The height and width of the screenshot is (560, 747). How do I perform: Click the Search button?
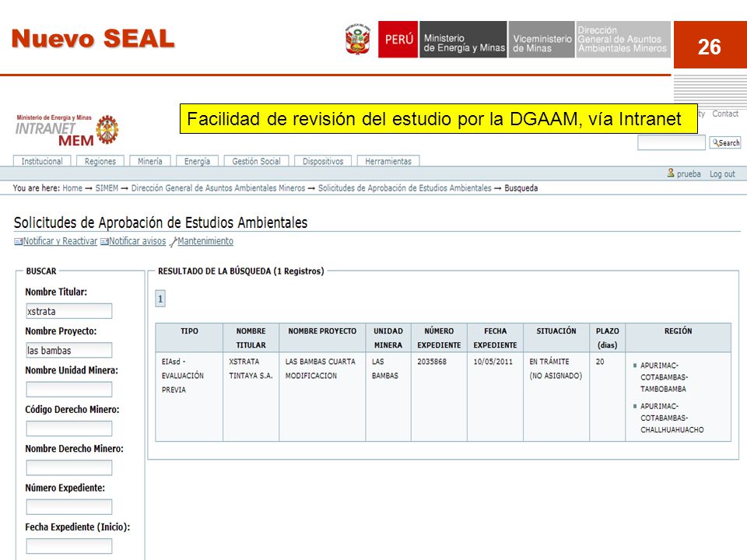click(725, 142)
